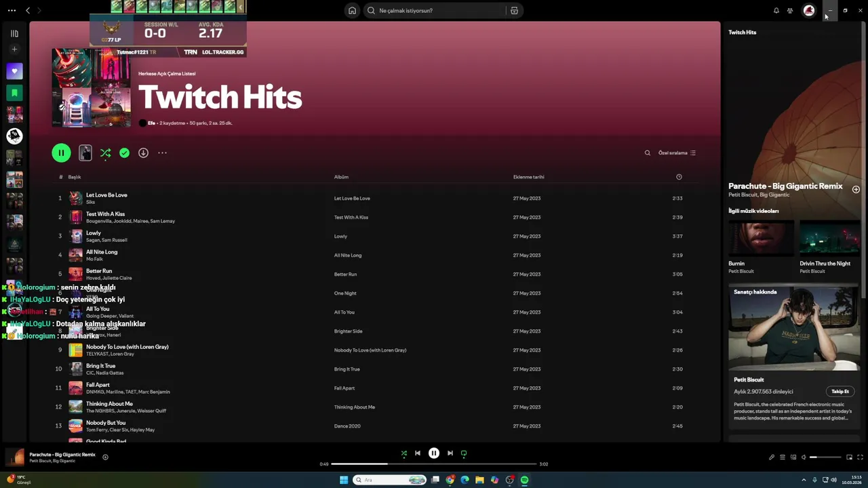
Task: Add Parachute to library in Now Playing panel
Action: pos(856,190)
